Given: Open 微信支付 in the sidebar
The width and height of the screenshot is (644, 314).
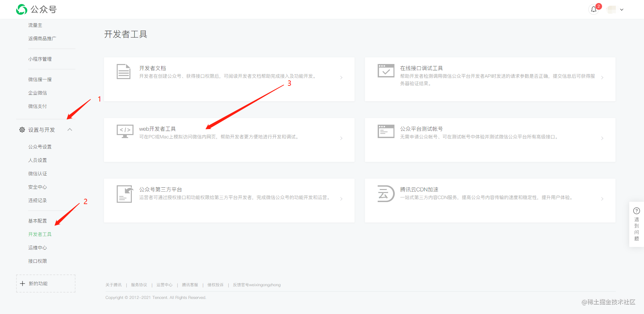Looking at the screenshot, I should 38,106.
